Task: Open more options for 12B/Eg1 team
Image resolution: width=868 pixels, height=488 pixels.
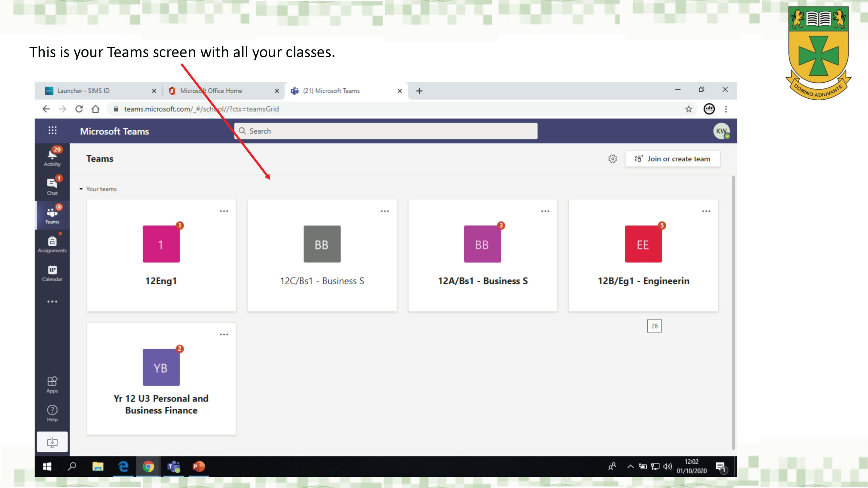Action: pos(706,211)
